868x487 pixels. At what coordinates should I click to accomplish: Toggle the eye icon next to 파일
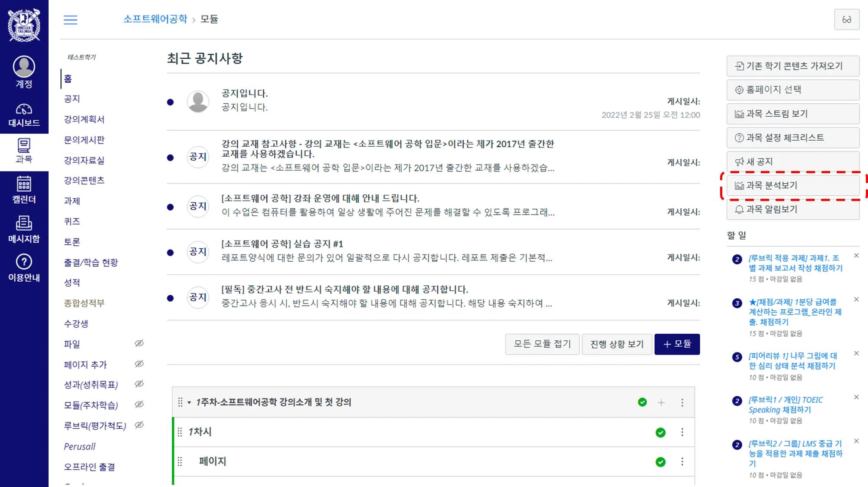pyautogui.click(x=139, y=343)
